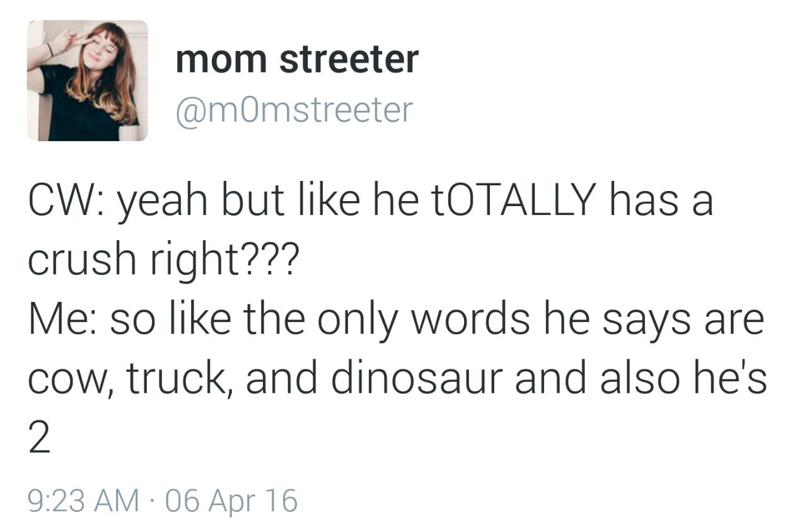This screenshot has width=807, height=532.
Task: Open the mom streeter profile photo
Action: coord(87,80)
